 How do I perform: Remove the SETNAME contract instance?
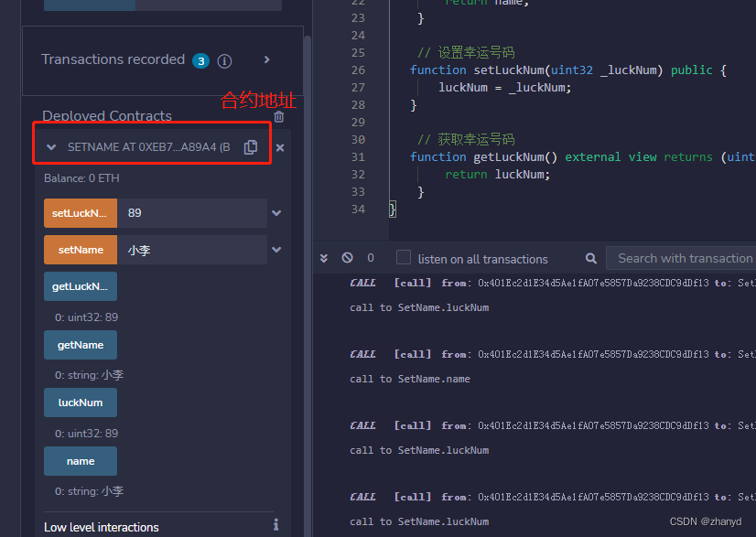point(280,147)
